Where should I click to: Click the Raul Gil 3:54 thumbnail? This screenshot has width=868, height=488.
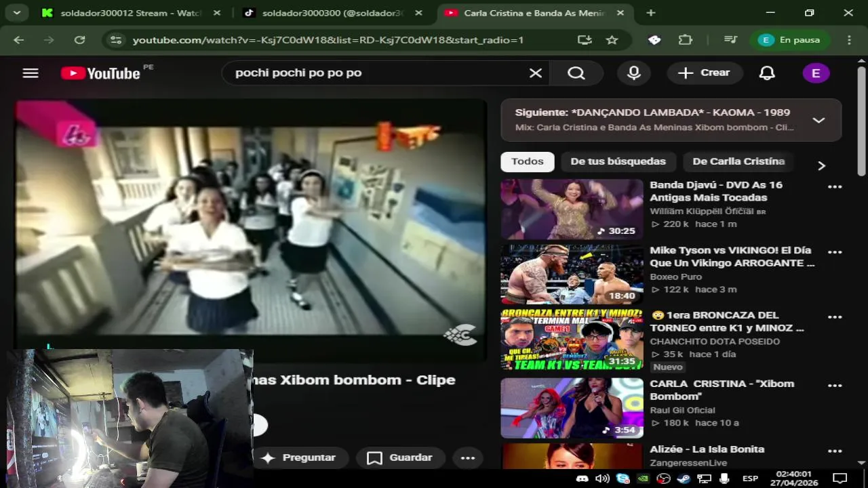572,408
